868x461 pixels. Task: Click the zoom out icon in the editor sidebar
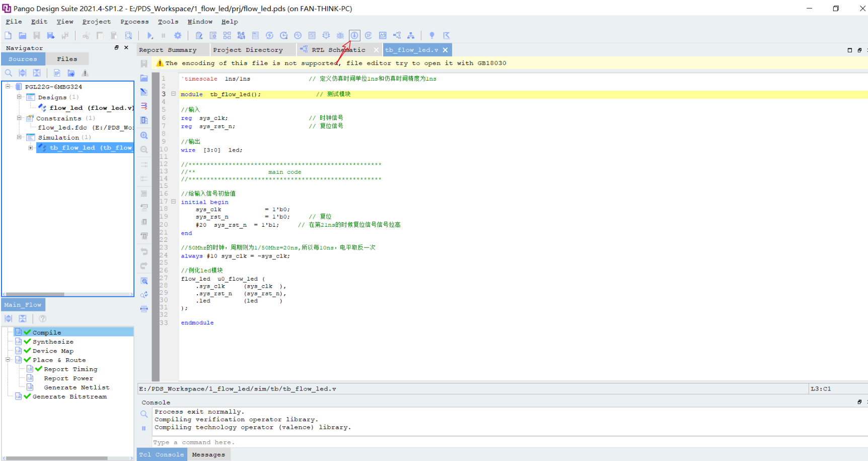coord(144,150)
